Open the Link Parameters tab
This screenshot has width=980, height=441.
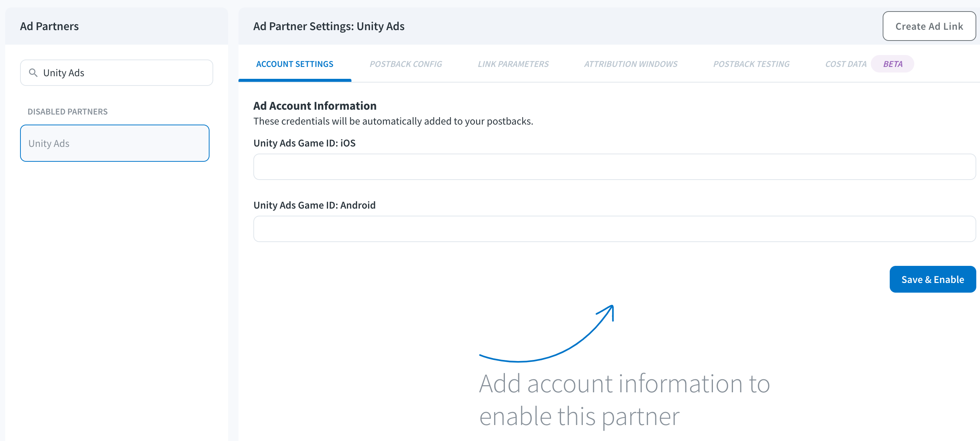[x=513, y=64]
